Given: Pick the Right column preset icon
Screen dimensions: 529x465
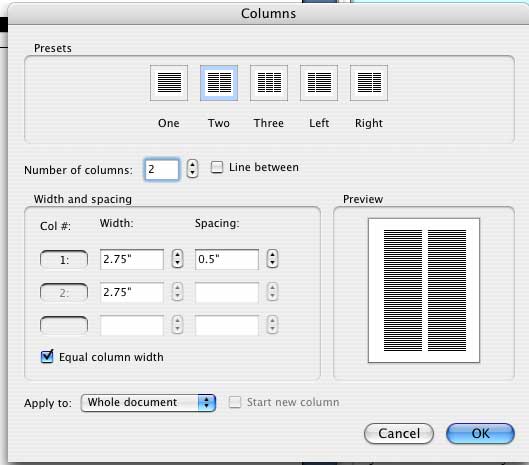Looking at the screenshot, I should (x=369, y=83).
